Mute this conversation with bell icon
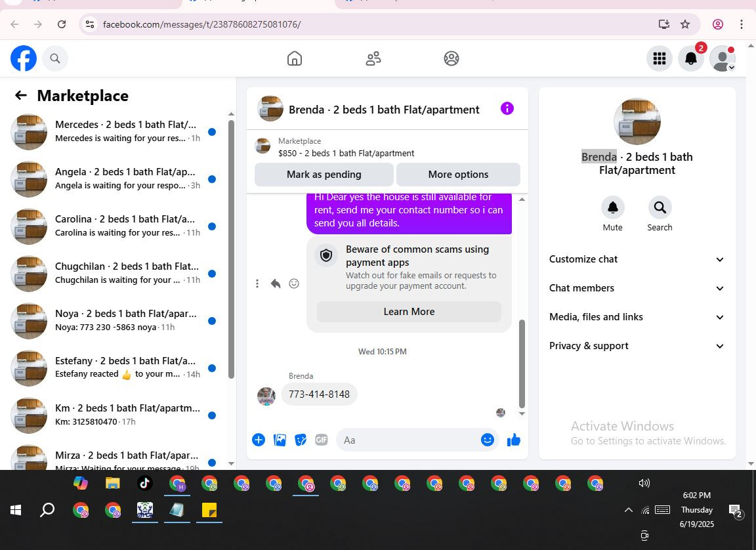The height and width of the screenshot is (550, 756). click(x=612, y=208)
